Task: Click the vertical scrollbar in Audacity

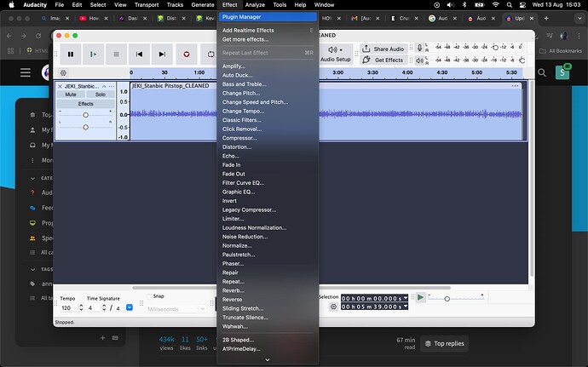Action: tap(532, 178)
